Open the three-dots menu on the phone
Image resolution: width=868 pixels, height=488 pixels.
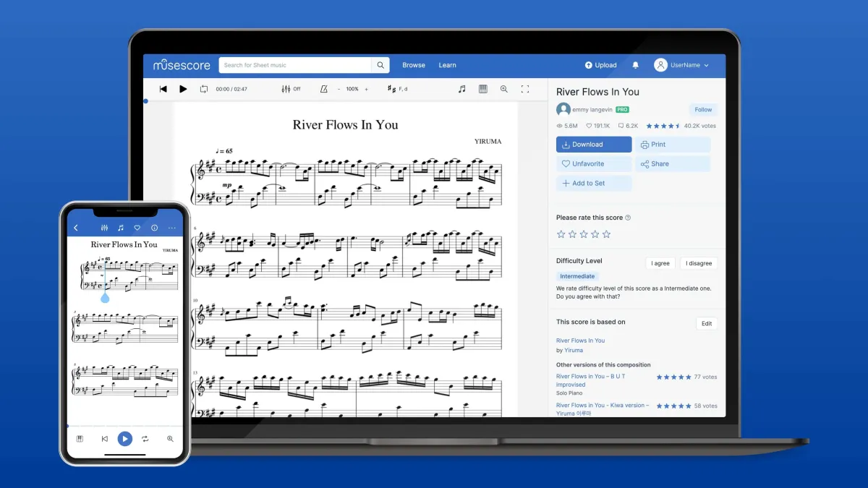coord(172,228)
